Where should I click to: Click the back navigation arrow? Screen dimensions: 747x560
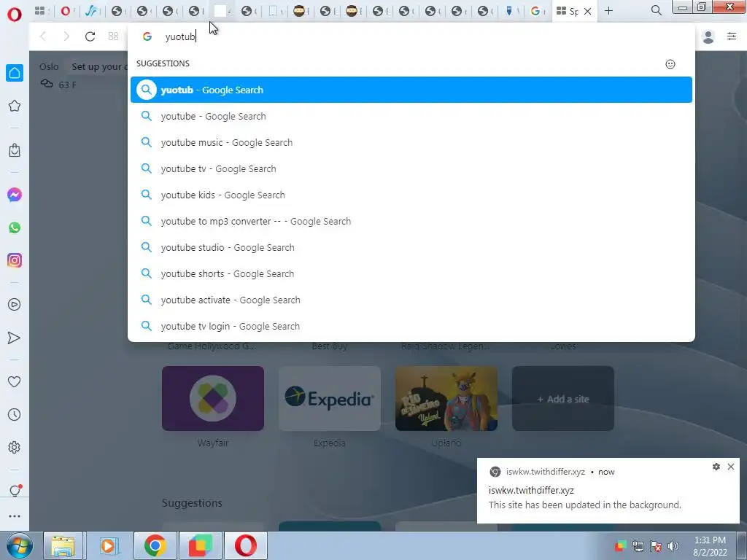click(x=43, y=36)
